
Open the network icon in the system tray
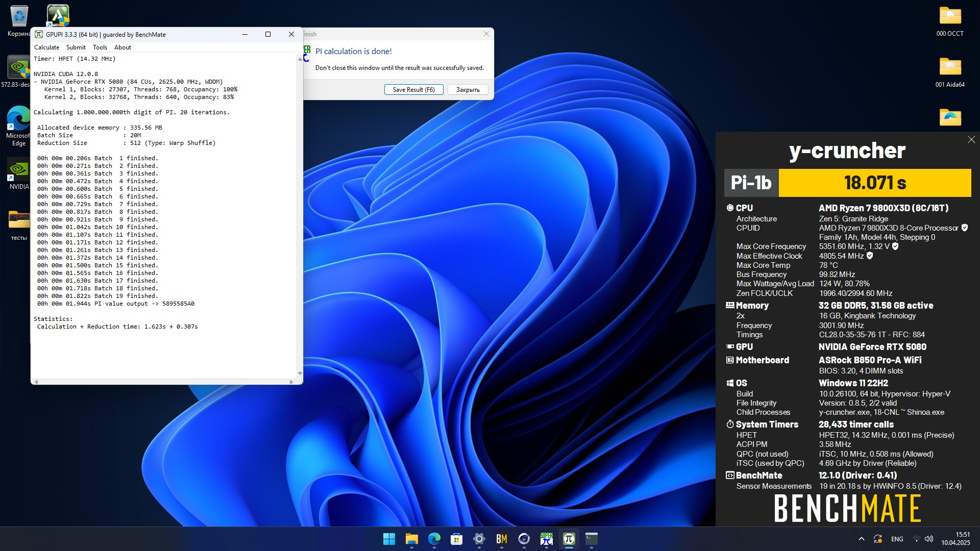coord(916,539)
